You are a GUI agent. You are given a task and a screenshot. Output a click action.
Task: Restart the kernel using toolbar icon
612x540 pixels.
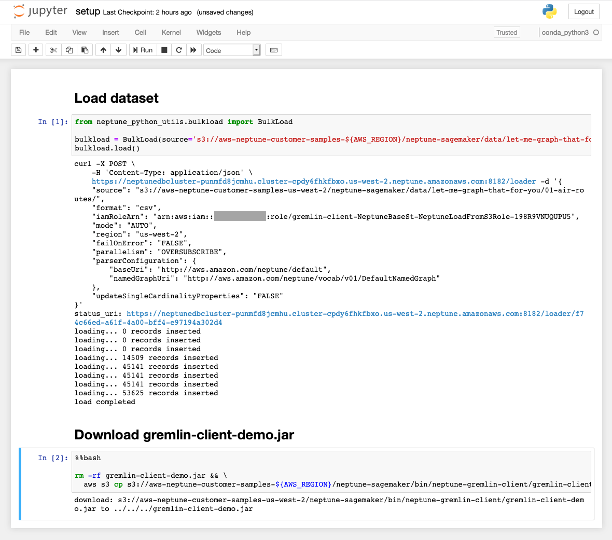click(x=178, y=49)
